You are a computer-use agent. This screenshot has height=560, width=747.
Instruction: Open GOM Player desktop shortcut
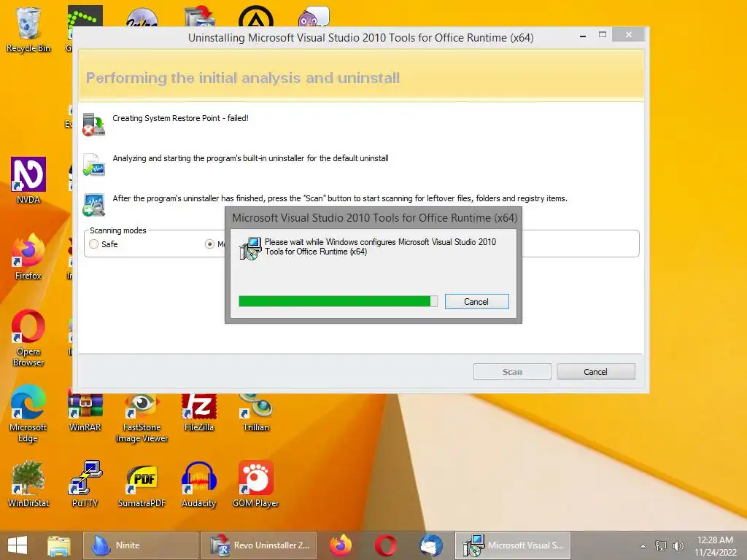(256, 484)
